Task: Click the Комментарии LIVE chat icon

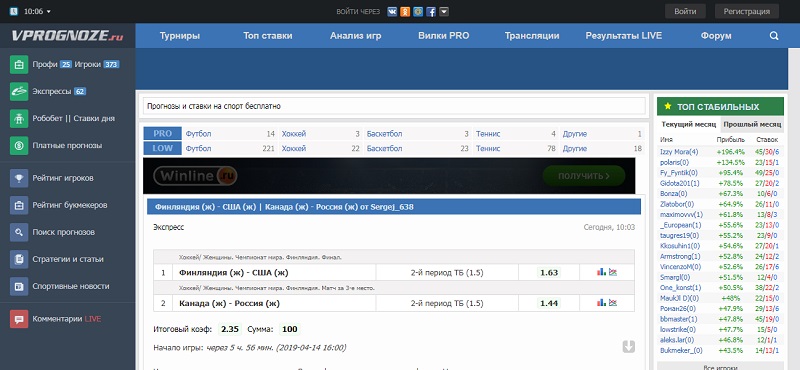Action: [19, 319]
